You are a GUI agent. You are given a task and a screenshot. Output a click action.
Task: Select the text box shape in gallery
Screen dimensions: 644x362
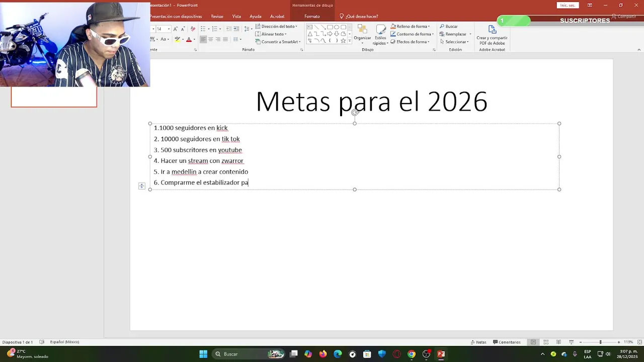click(x=310, y=27)
